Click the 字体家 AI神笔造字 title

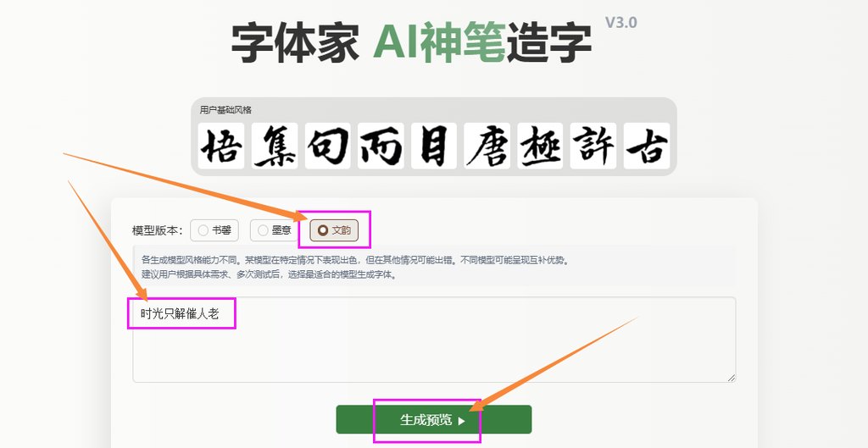coord(411,43)
